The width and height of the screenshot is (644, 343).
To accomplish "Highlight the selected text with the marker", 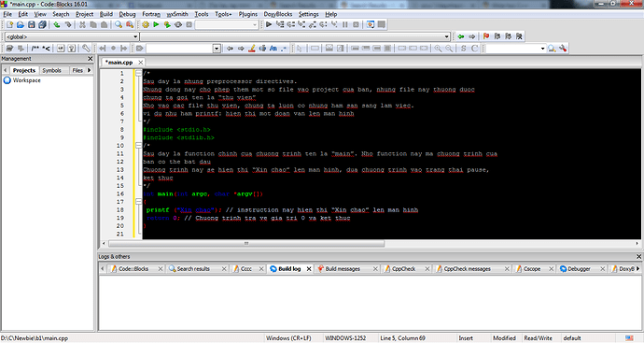I will 251,49.
